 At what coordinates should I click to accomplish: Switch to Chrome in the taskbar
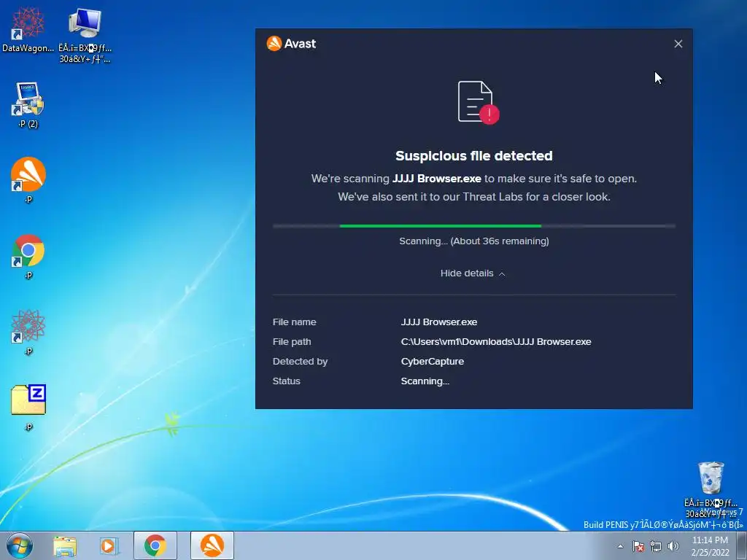click(155, 545)
